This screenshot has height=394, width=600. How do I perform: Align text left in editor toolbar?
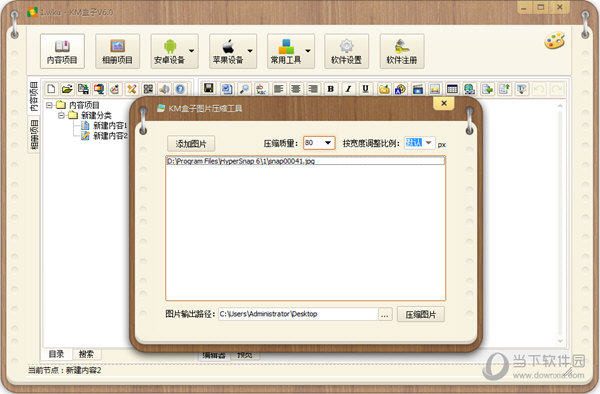click(x=279, y=89)
